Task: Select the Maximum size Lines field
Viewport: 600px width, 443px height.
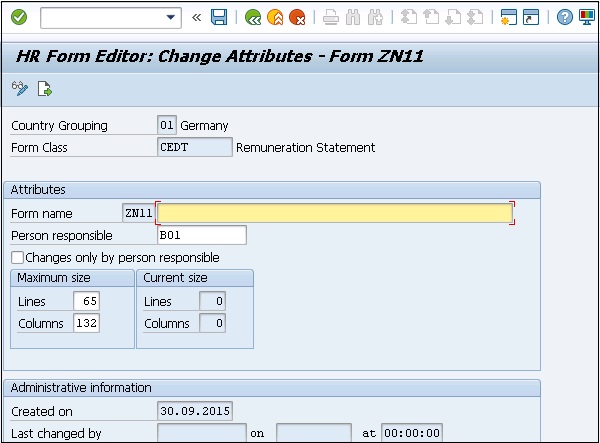Action: point(86,301)
